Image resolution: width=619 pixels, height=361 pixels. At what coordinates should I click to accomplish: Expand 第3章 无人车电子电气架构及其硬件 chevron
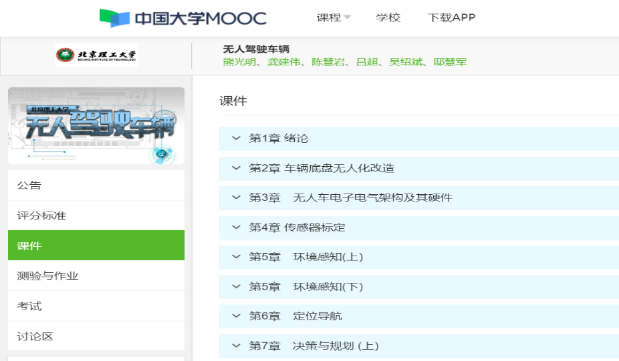(236, 197)
